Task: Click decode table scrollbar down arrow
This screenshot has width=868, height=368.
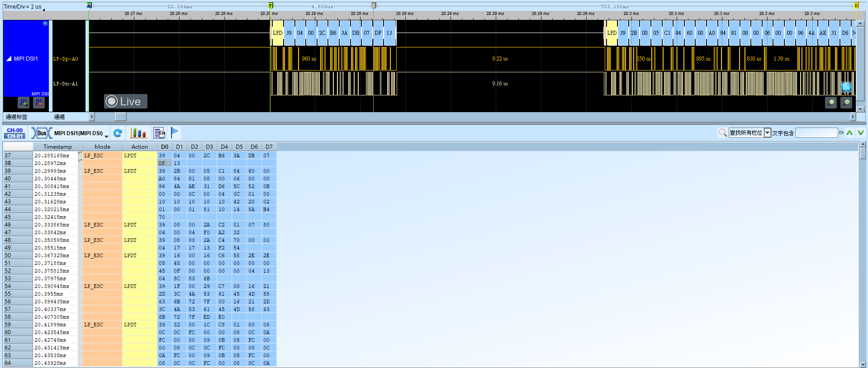Action: click(x=863, y=364)
